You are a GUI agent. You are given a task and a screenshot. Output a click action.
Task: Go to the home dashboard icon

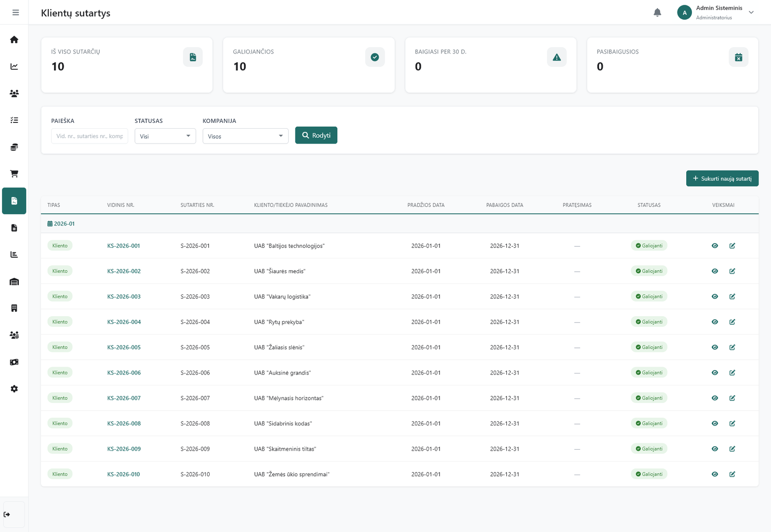click(x=14, y=40)
